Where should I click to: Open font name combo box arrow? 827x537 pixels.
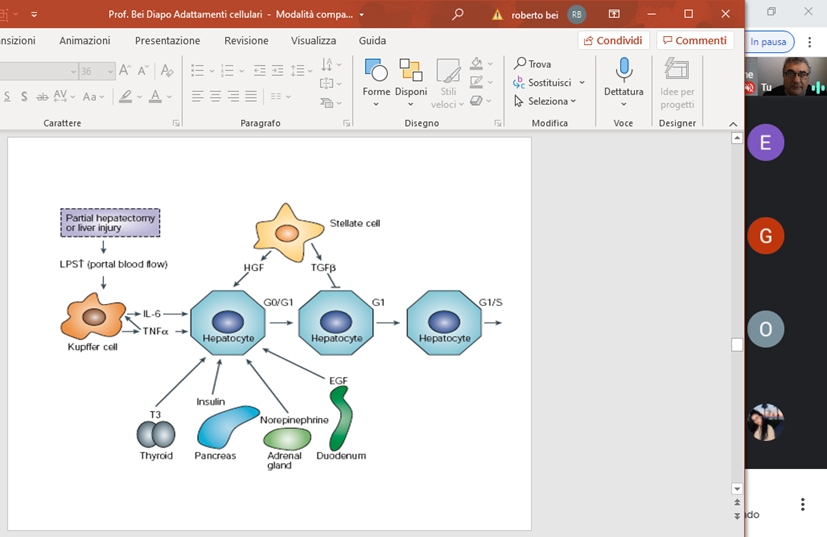pos(73,71)
